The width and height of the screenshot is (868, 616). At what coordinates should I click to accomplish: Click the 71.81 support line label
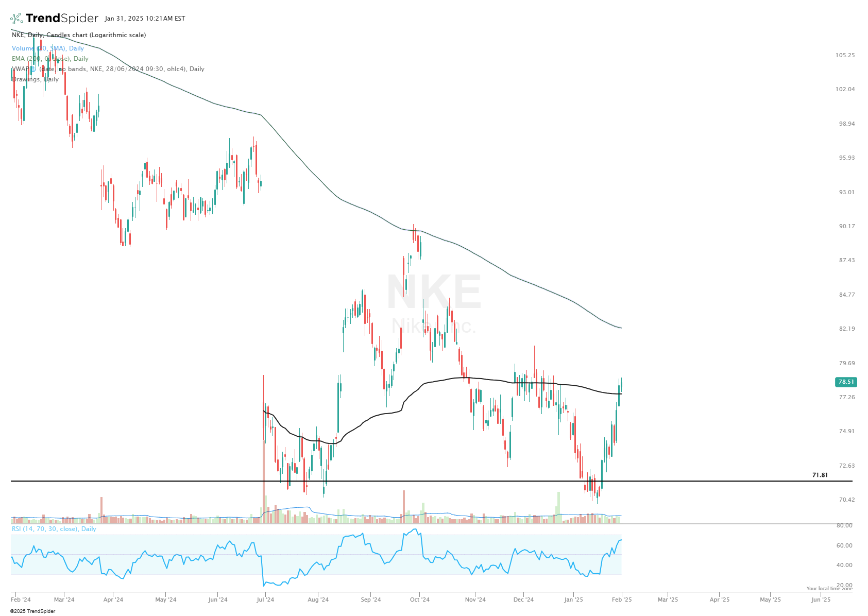(820, 475)
